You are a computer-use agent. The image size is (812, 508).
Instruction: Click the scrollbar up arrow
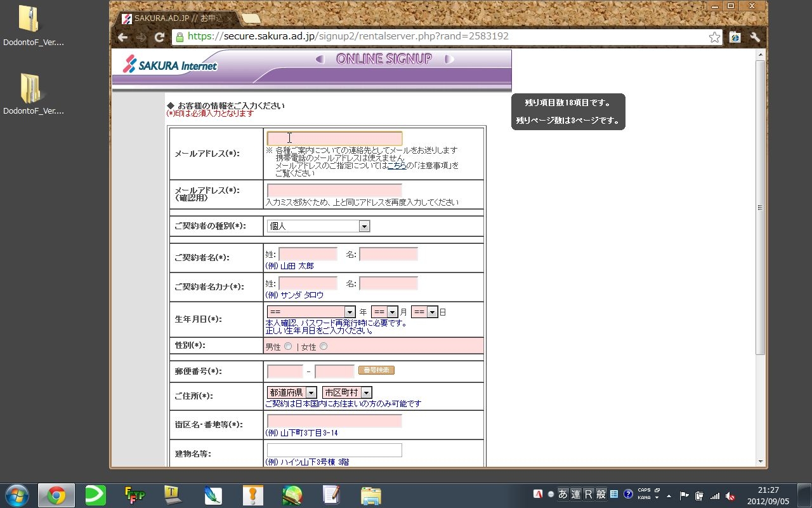[x=760, y=56]
